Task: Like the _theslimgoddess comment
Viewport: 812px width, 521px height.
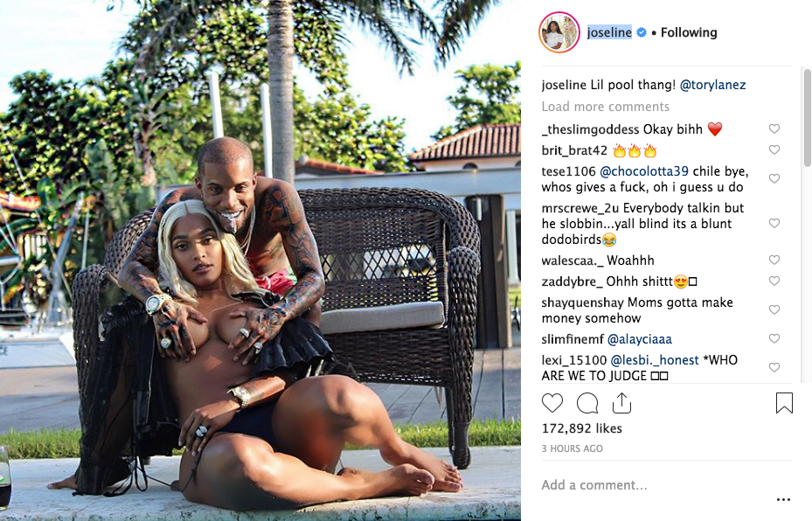Action: click(x=774, y=129)
